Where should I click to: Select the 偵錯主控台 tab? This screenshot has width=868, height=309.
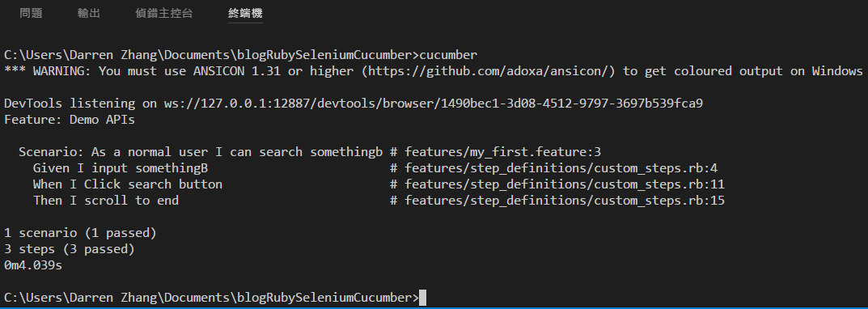click(x=164, y=13)
